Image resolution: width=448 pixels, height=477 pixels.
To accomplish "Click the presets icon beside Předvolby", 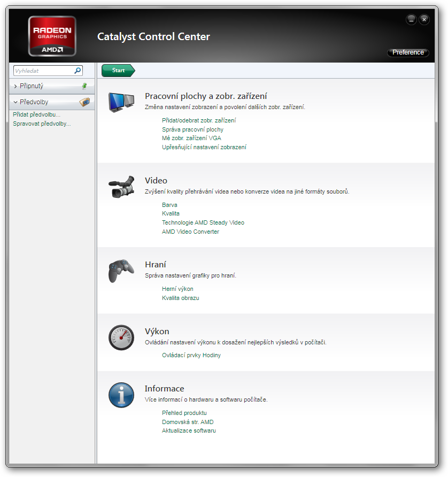I will 84,102.
